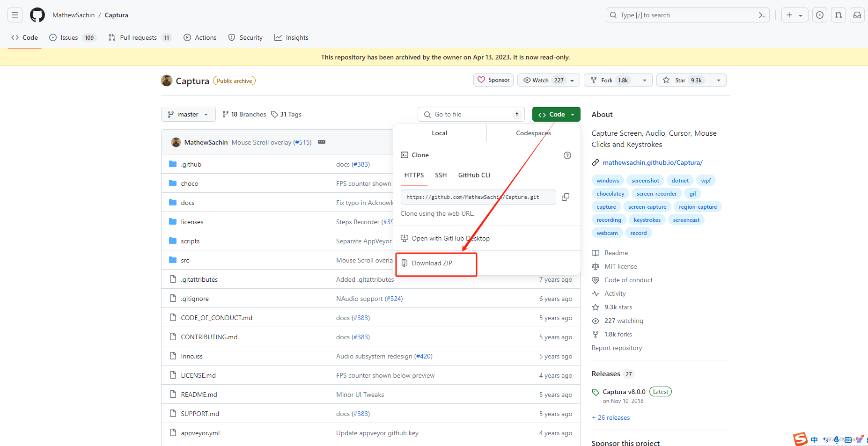
Task: Go to GitHub home via Octocat logo
Action: pyautogui.click(x=37, y=15)
